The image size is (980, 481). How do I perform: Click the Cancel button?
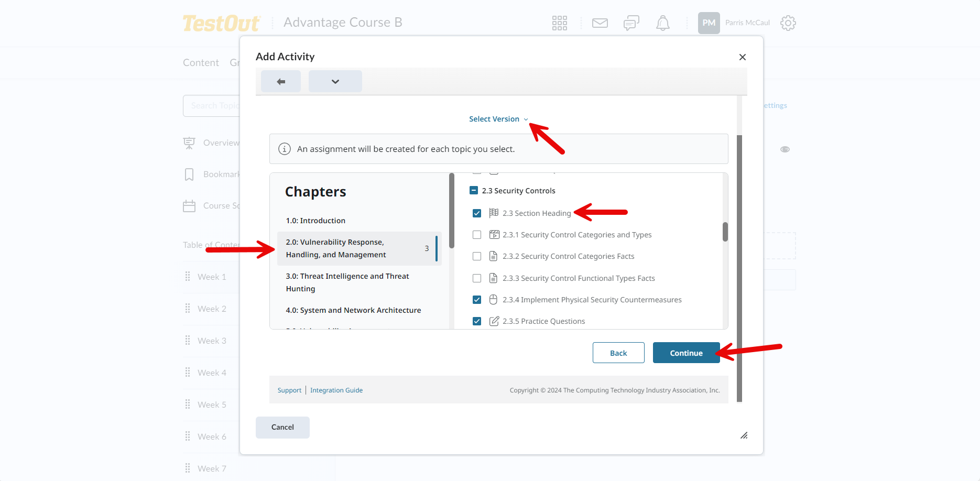[x=282, y=428]
